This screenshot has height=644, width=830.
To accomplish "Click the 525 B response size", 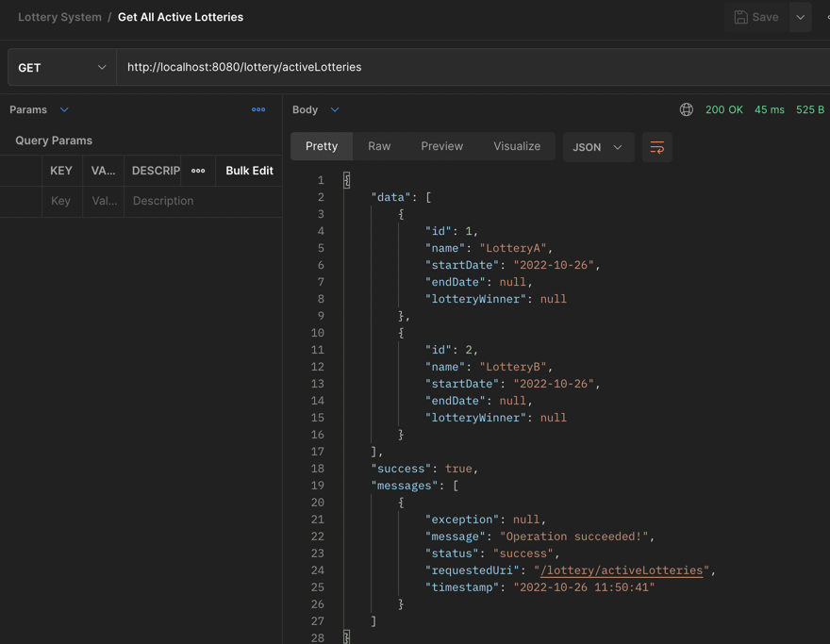I will tap(810, 109).
